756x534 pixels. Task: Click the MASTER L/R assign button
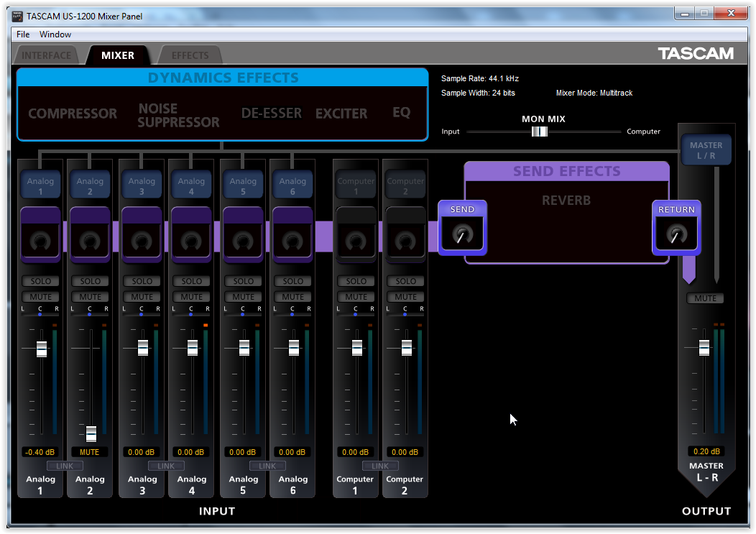click(x=706, y=150)
